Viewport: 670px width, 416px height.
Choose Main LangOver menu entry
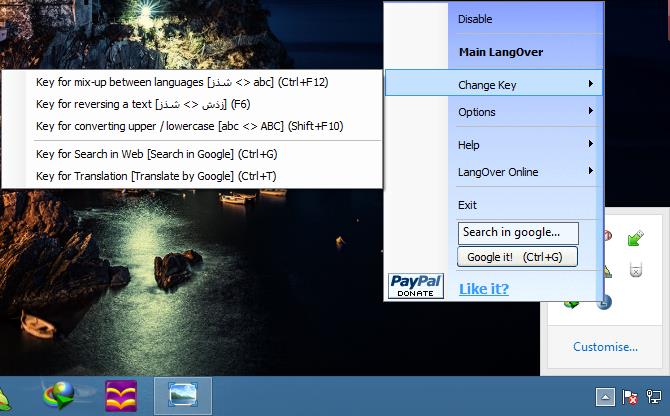pos(500,52)
